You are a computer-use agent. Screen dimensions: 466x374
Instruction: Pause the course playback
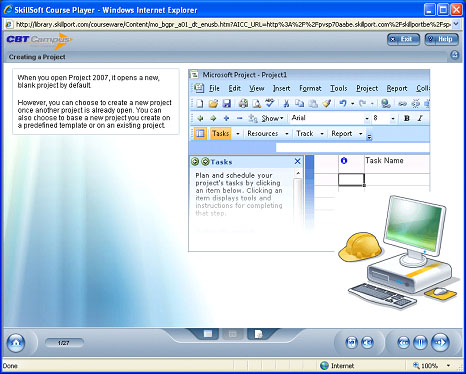tap(420, 342)
